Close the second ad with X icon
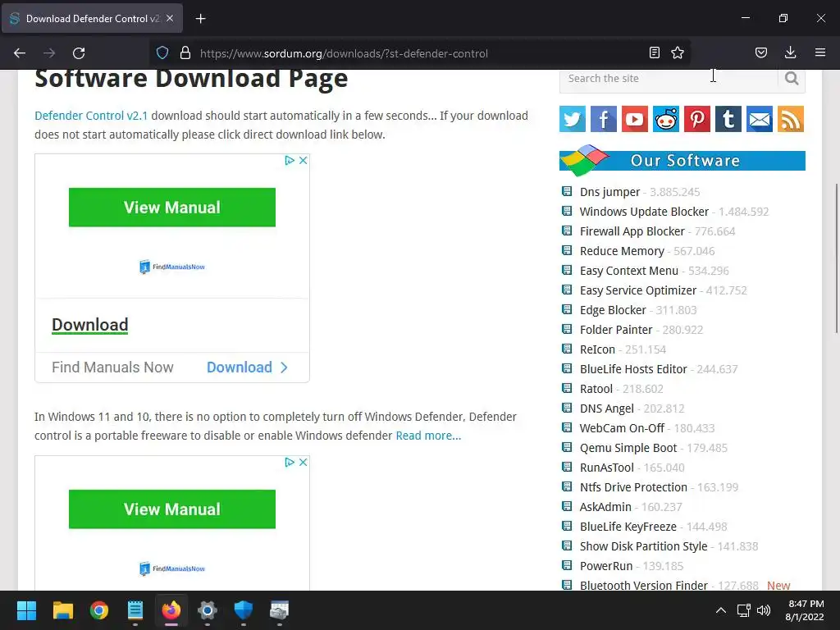This screenshot has width=840, height=630. click(x=304, y=462)
